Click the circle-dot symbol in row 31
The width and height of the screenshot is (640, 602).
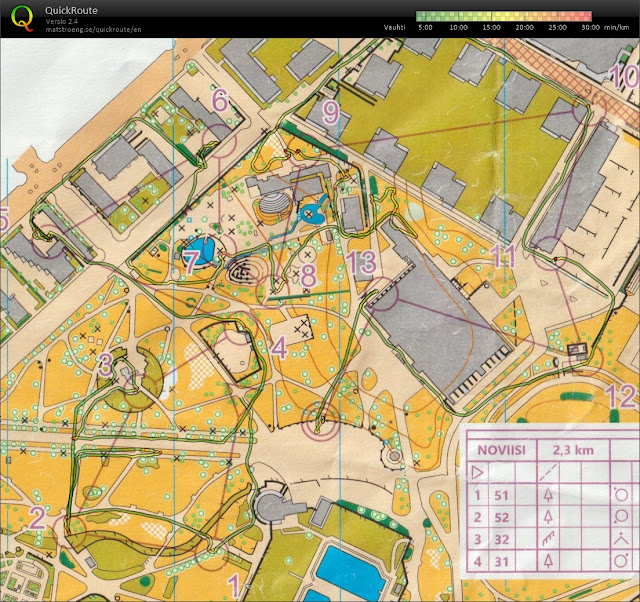pos(621,561)
